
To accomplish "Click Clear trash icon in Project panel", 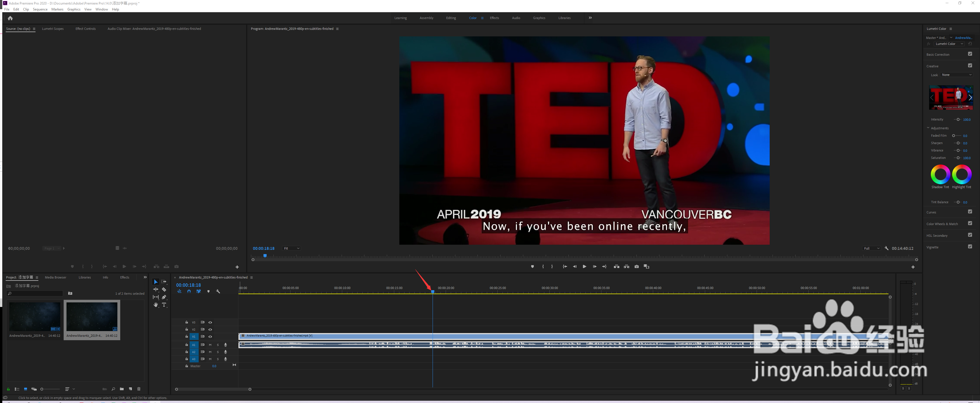I will pyautogui.click(x=139, y=389).
